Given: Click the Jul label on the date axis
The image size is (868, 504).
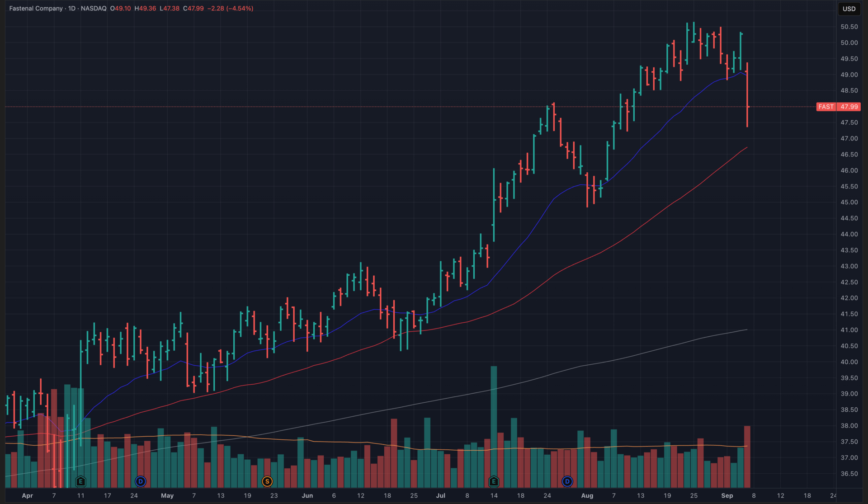Looking at the screenshot, I should 440,495.
